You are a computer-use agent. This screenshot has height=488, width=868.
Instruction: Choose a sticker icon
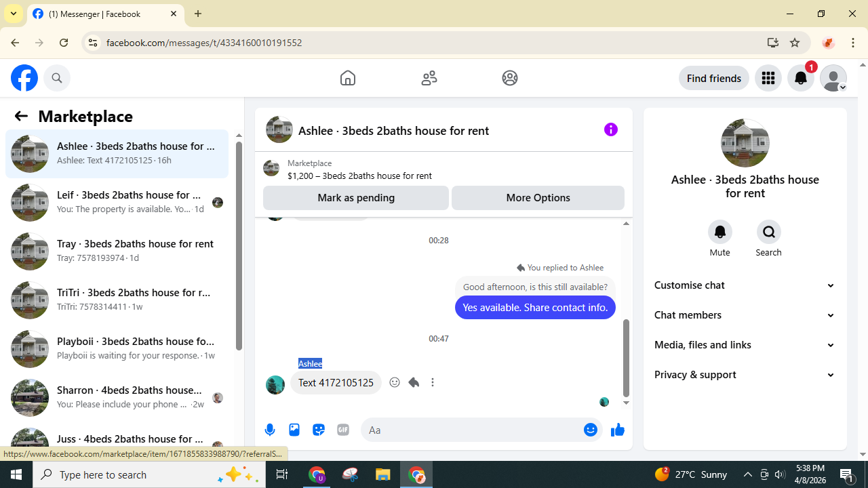tap(319, 430)
